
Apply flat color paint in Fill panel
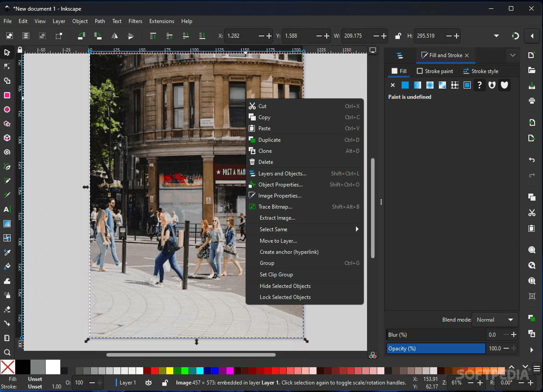[405, 85]
